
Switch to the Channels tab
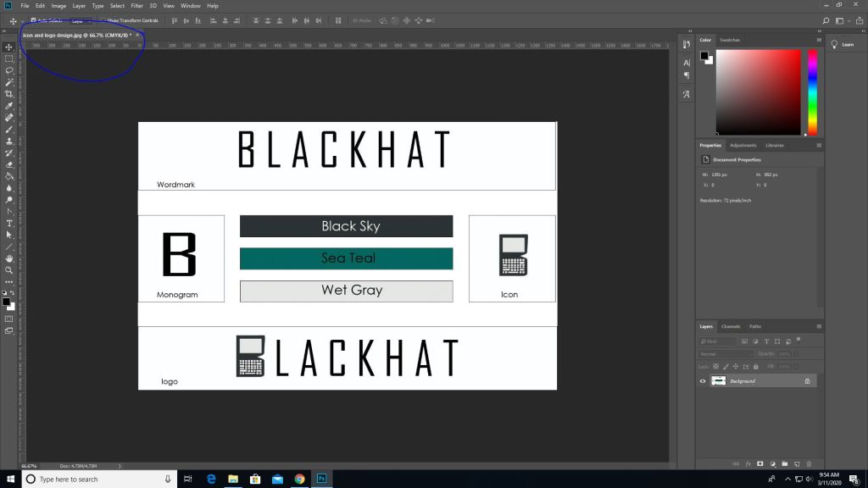pyautogui.click(x=731, y=326)
